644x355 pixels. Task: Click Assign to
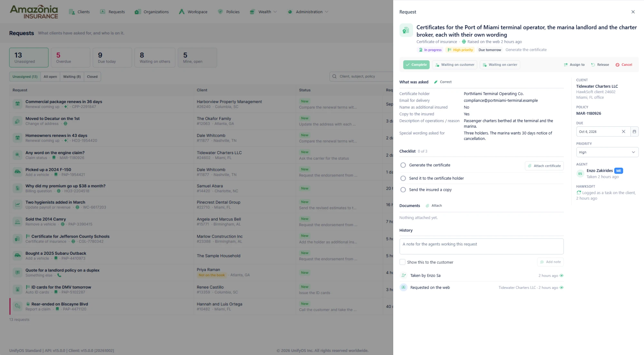coord(574,65)
